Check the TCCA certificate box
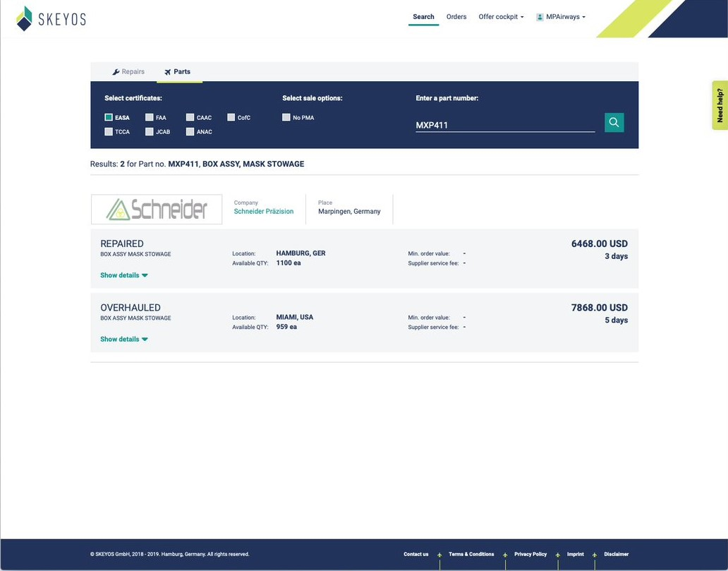This screenshot has height=571, width=728. [x=109, y=132]
